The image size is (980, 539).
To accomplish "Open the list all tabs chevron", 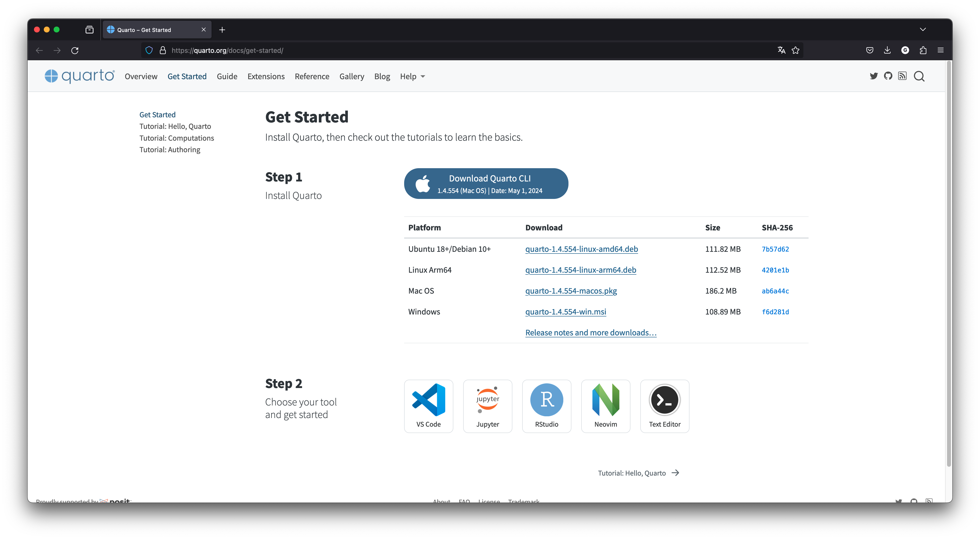I will [923, 29].
